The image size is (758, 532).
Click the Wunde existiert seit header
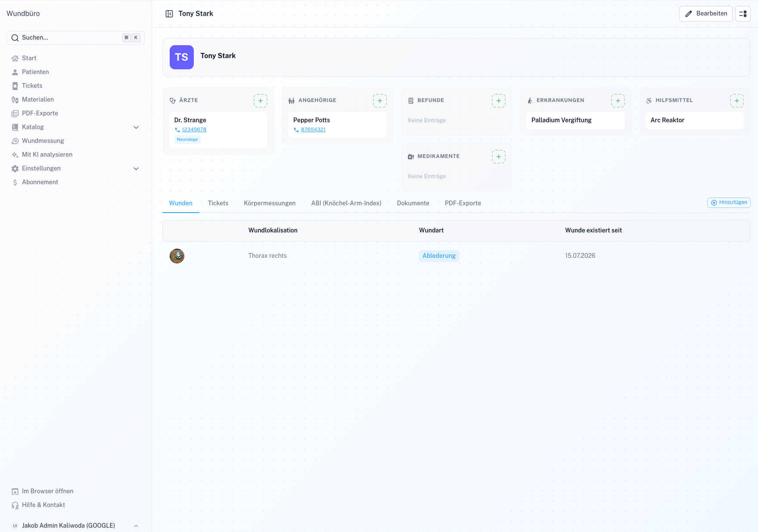(x=593, y=230)
